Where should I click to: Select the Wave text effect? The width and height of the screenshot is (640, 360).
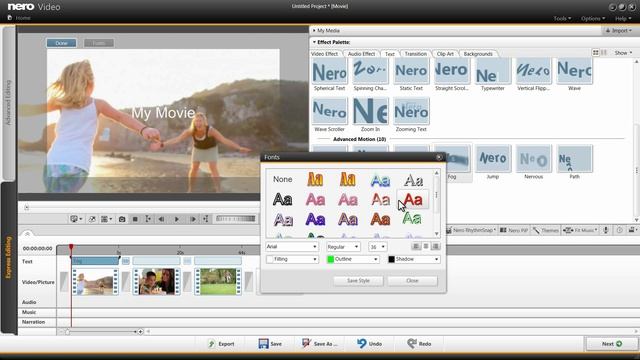pos(574,74)
